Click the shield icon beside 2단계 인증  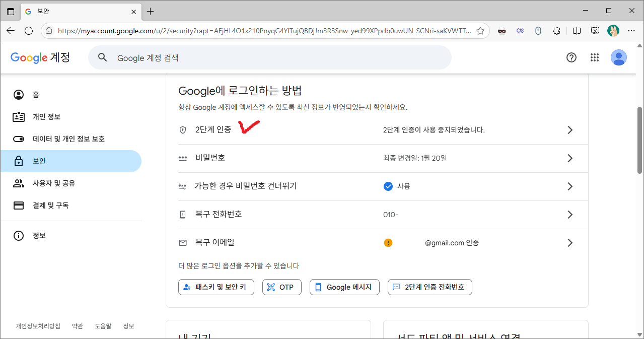183,130
